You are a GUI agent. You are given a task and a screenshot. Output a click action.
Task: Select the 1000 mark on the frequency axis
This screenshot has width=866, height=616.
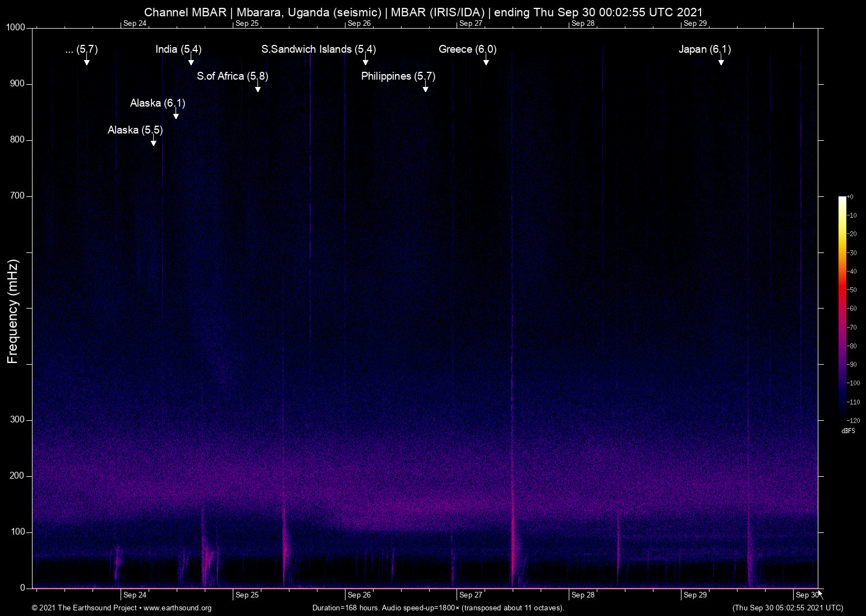[x=15, y=26]
